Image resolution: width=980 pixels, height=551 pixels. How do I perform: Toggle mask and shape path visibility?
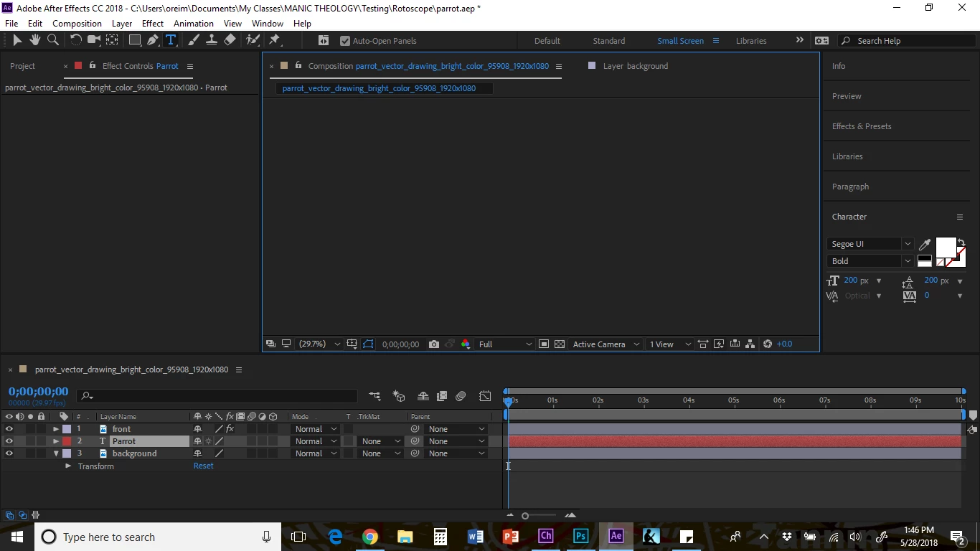click(368, 344)
